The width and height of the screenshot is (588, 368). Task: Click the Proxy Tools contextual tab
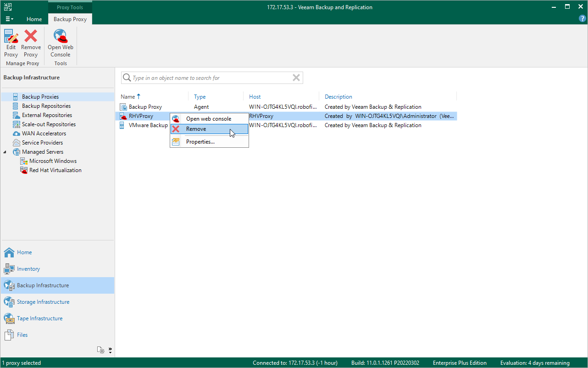pos(70,7)
